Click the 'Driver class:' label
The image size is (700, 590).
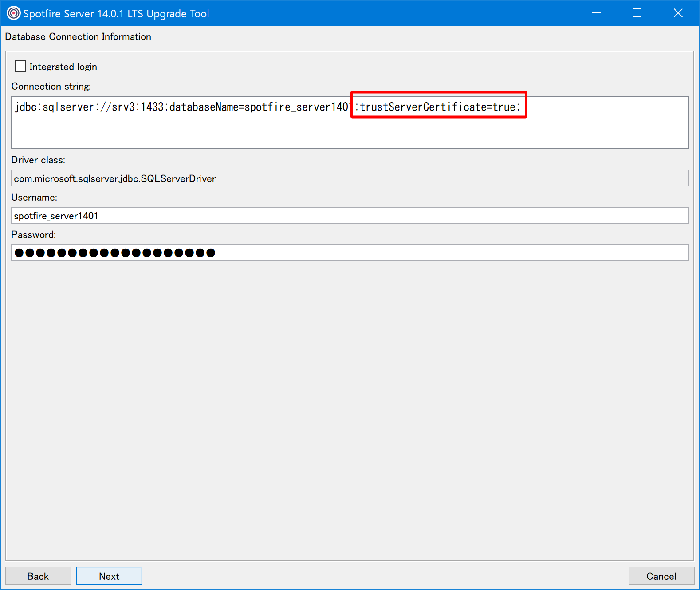pos(38,160)
